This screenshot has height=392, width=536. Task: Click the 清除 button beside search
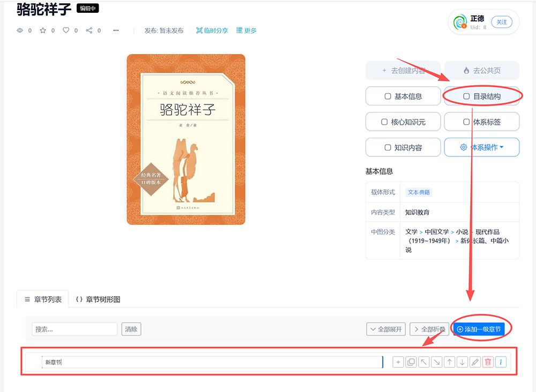point(131,329)
